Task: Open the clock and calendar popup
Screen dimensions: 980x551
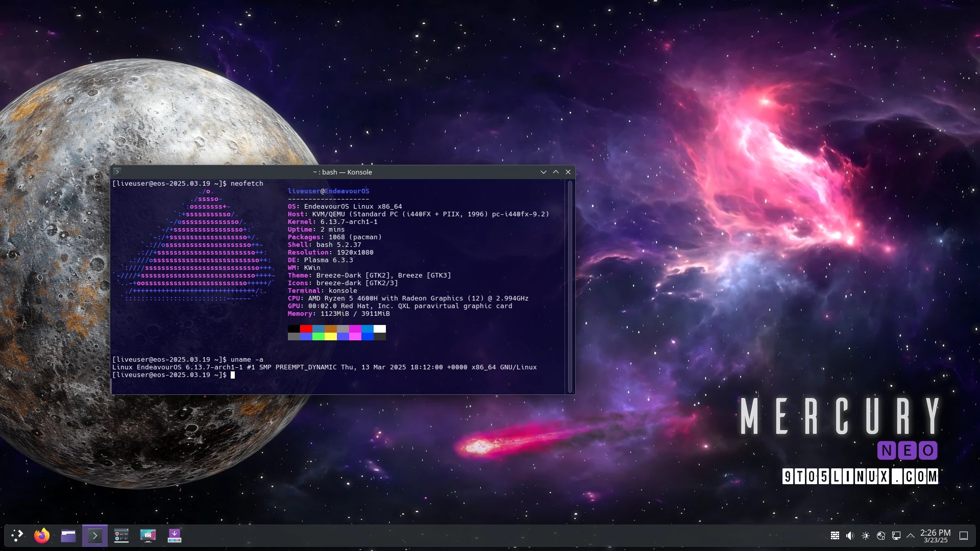Action: (935, 536)
